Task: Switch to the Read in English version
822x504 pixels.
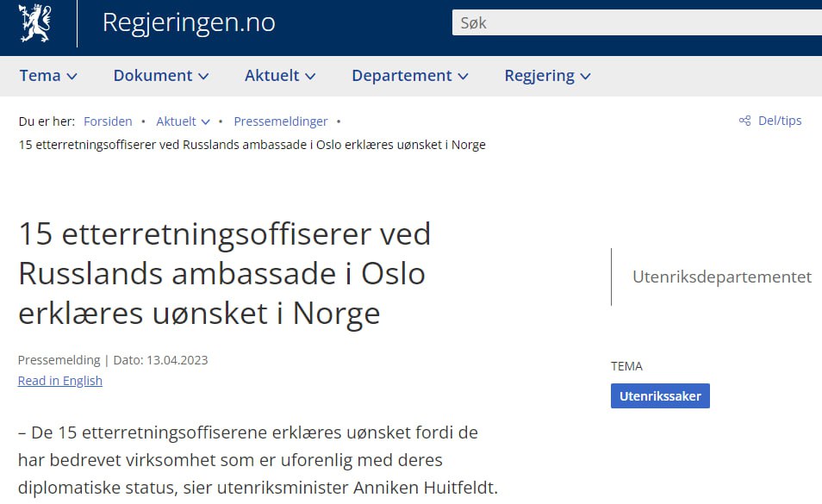Action: point(60,381)
